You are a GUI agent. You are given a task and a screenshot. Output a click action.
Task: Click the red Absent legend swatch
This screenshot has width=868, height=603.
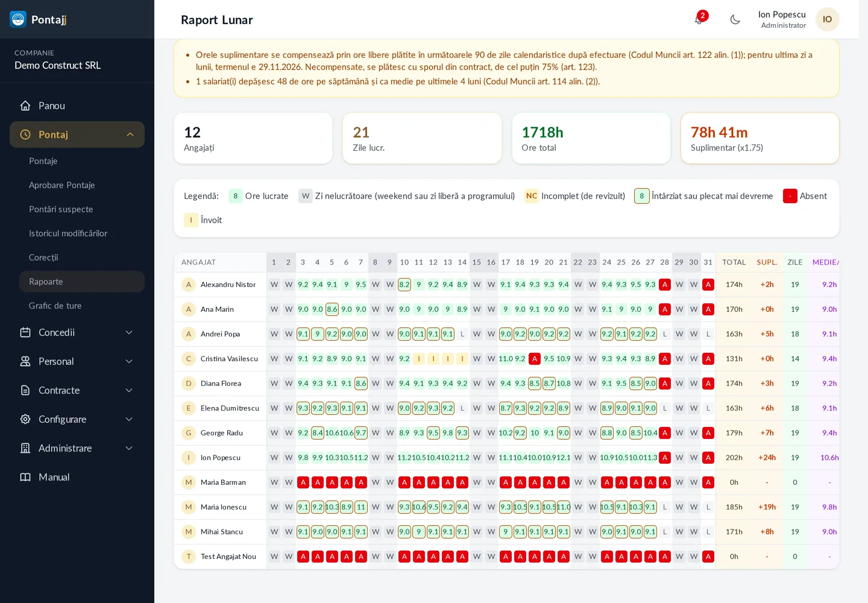point(790,196)
